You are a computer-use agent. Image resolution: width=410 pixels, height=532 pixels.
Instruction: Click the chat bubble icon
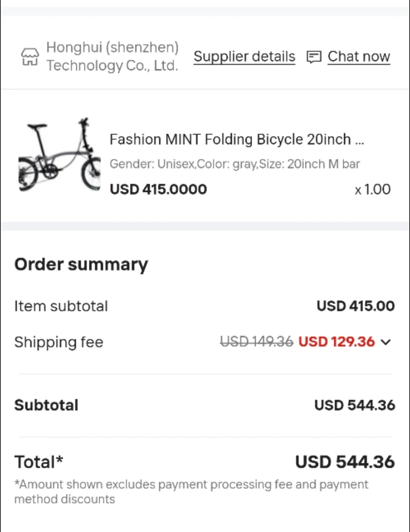(314, 57)
